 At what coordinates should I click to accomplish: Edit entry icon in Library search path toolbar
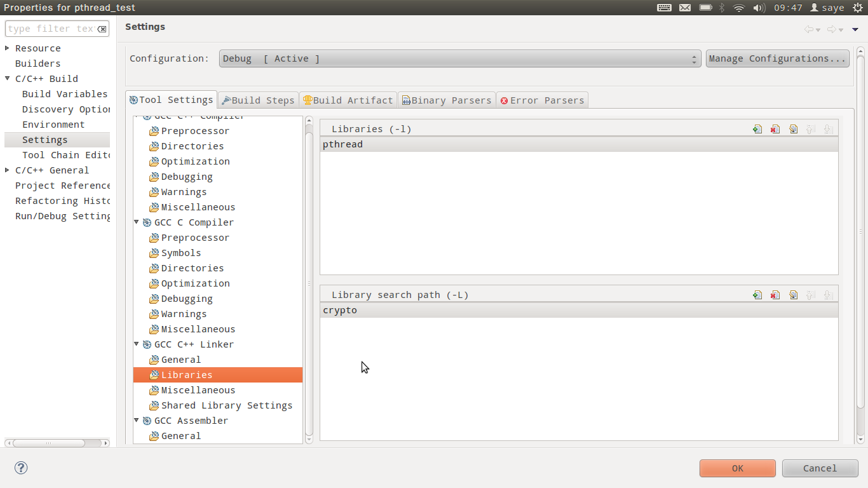click(x=793, y=295)
